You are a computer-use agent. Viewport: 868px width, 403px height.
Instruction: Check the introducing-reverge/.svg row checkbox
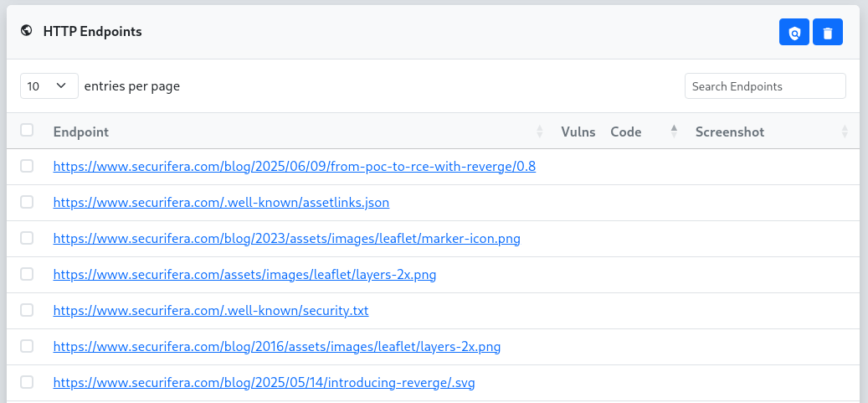pyautogui.click(x=27, y=382)
